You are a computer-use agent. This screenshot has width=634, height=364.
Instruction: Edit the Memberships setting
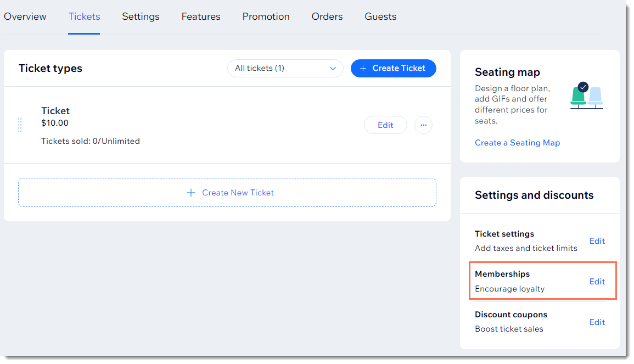tap(597, 282)
